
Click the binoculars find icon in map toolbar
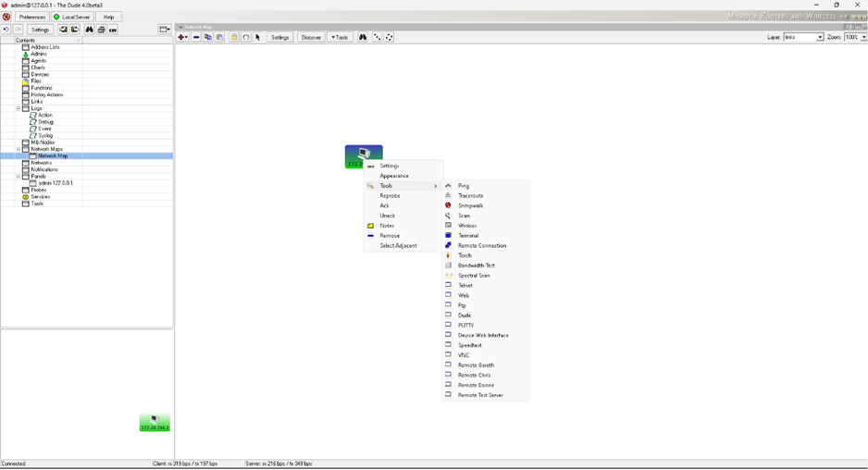point(363,37)
